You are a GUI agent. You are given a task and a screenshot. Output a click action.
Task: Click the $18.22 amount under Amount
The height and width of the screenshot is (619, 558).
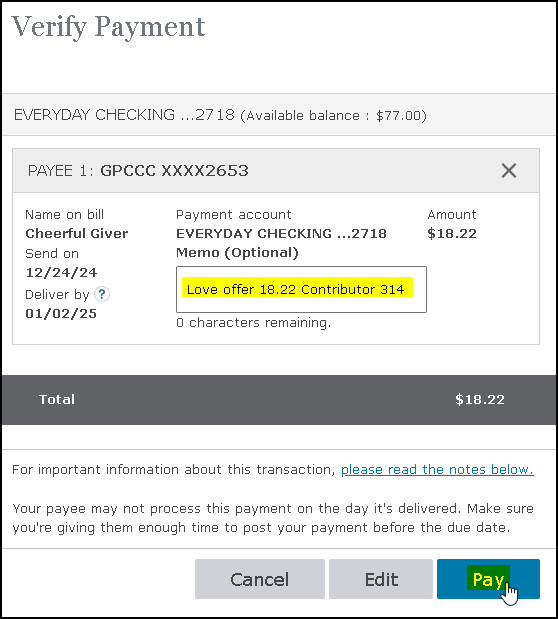point(452,233)
